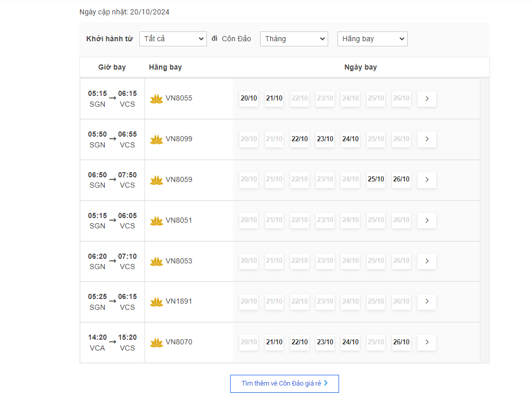
Task: Click the "Ngày bay" column header
Action: 360,68
